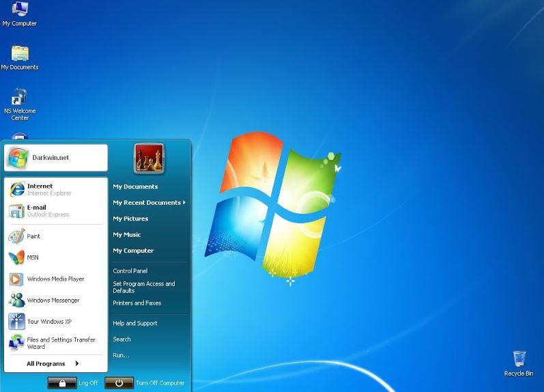Click the Windows Media Player icon
544x392 pixels.
[16, 279]
